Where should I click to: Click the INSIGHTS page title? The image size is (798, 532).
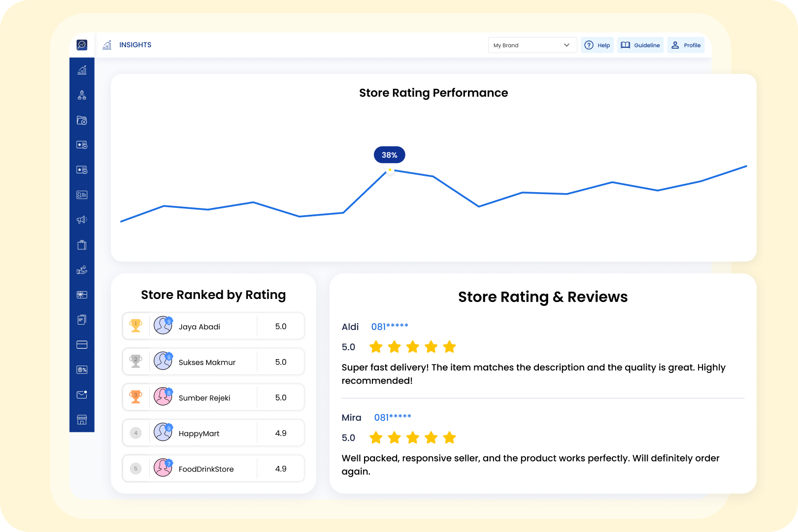135,45
